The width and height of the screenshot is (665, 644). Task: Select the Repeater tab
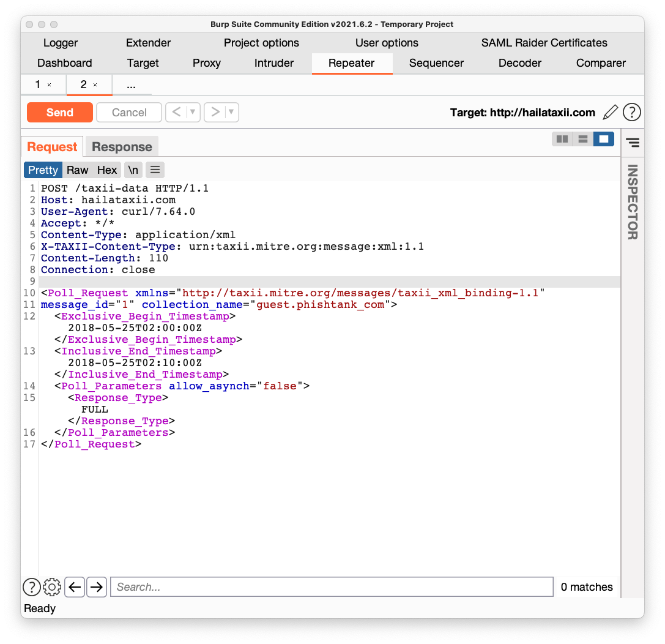point(351,63)
